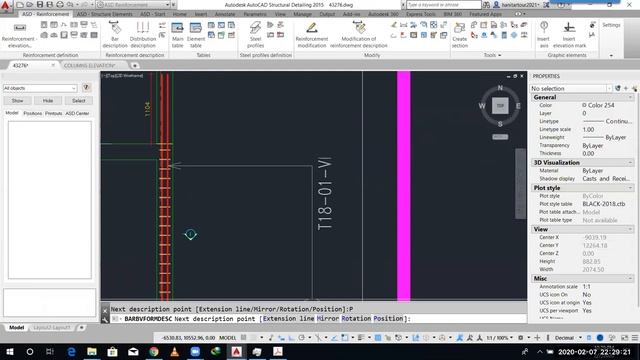Click the navigation bar beside viewport
Screen dimensions: 640x360
coord(520,184)
